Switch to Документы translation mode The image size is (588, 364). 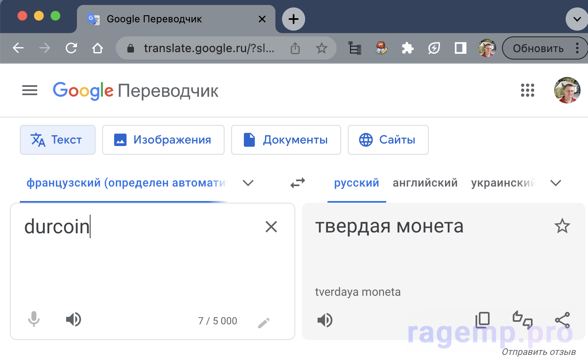[286, 140]
